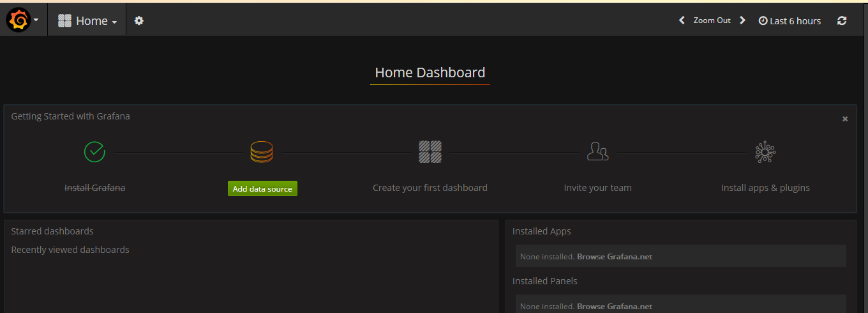Click the Invite your team users icon

tap(597, 152)
